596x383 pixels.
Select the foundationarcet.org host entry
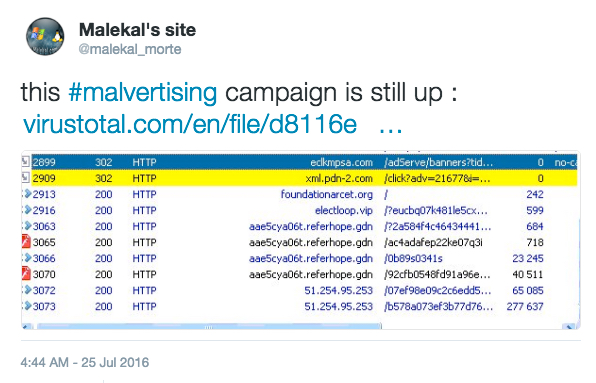point(327,194)
